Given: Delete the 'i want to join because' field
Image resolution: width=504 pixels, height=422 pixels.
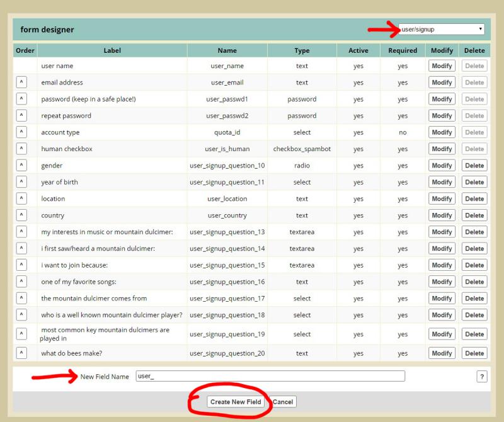Looking at the screenshot, I should click(x=474, y=265).
